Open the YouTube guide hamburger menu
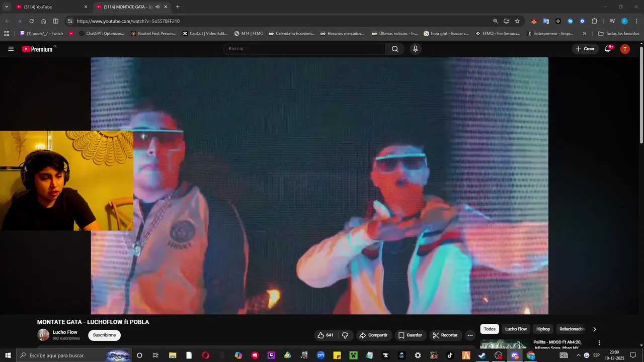Screen dimensions: 644x362 coord(11,49)
